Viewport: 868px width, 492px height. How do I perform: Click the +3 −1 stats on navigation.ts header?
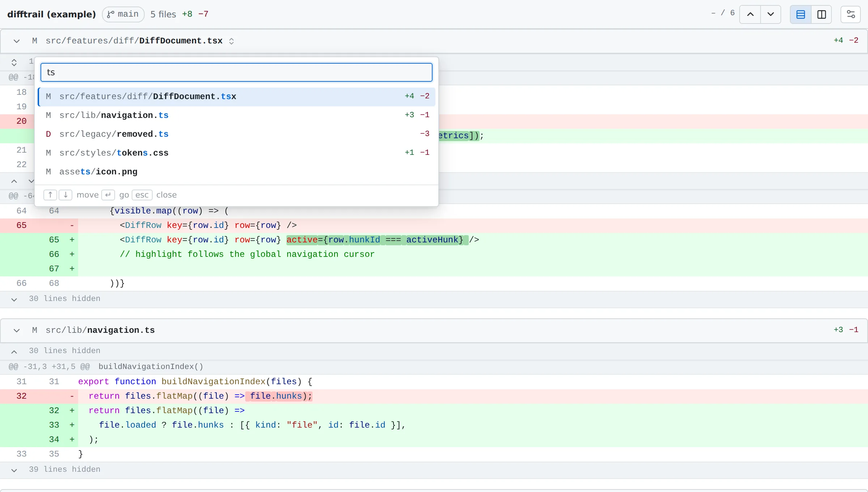846,330
